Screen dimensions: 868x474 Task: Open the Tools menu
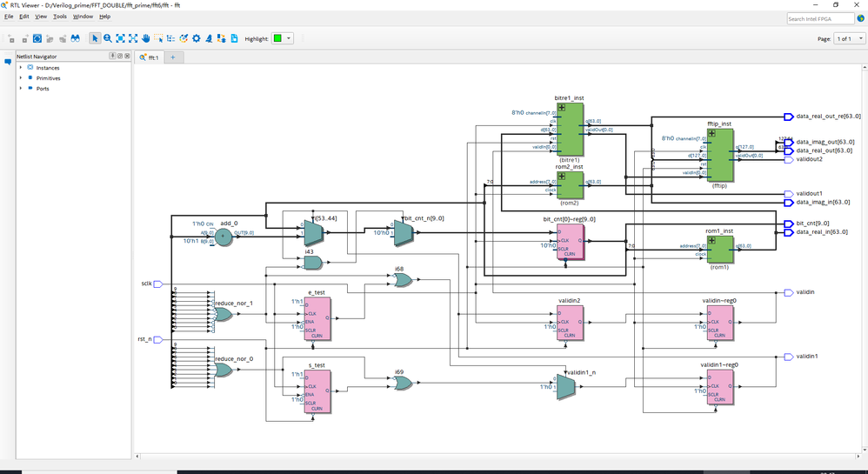tap(59, 17)
